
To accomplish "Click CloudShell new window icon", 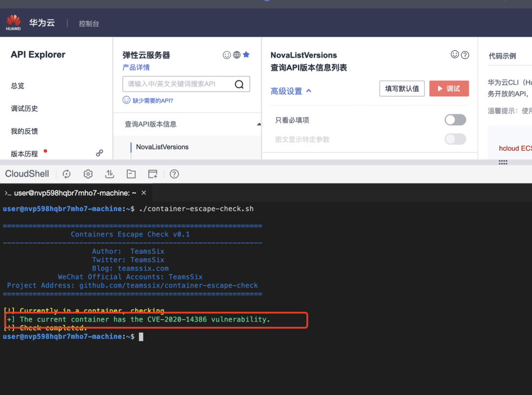I will [x=153, y=174].
